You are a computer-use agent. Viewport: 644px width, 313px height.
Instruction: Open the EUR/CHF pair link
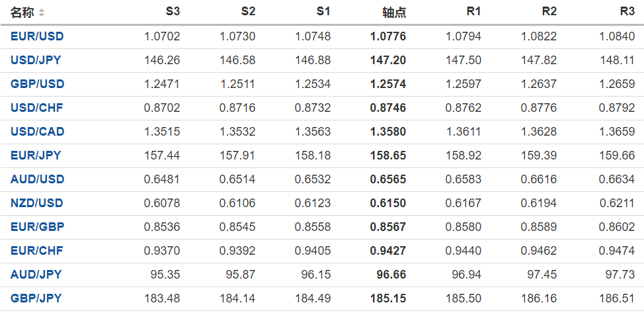coord(37,251)
